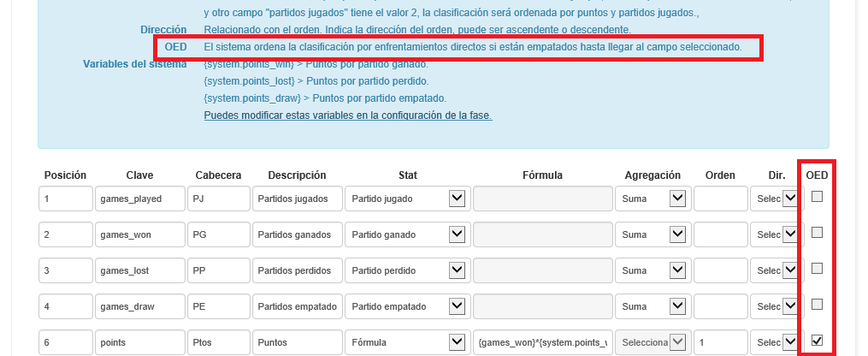Open Dir. dropdown for games_won row
868x356 pixels.
coord(774,234)
